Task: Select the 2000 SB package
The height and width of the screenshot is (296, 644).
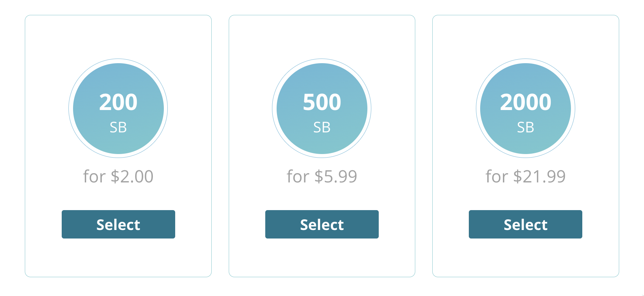Action: [x=525, y=224]
